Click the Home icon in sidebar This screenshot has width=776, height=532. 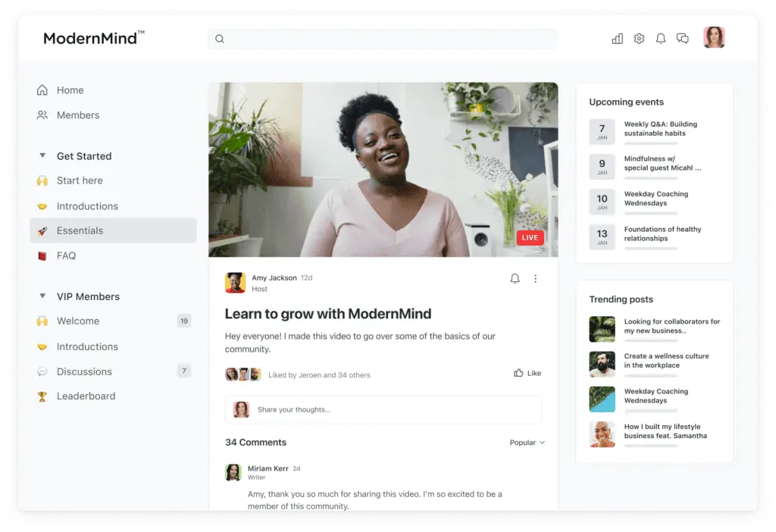[x=42, y=90]
